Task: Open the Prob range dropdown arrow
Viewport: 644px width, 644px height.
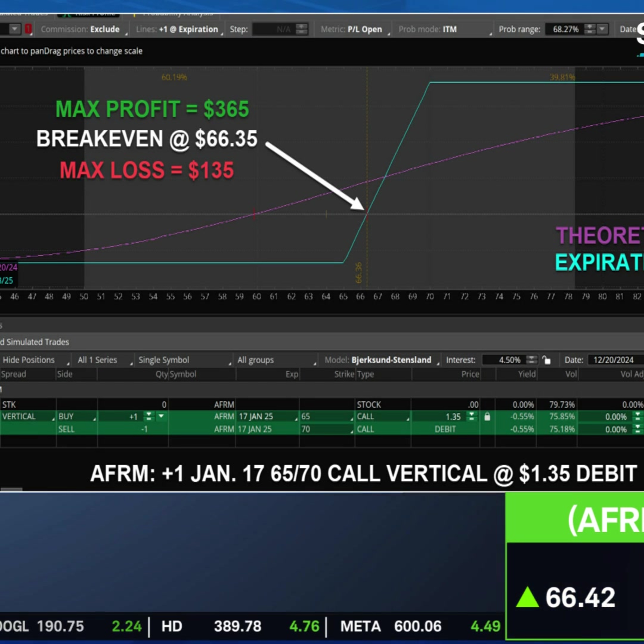Action: tap(602, 29)
